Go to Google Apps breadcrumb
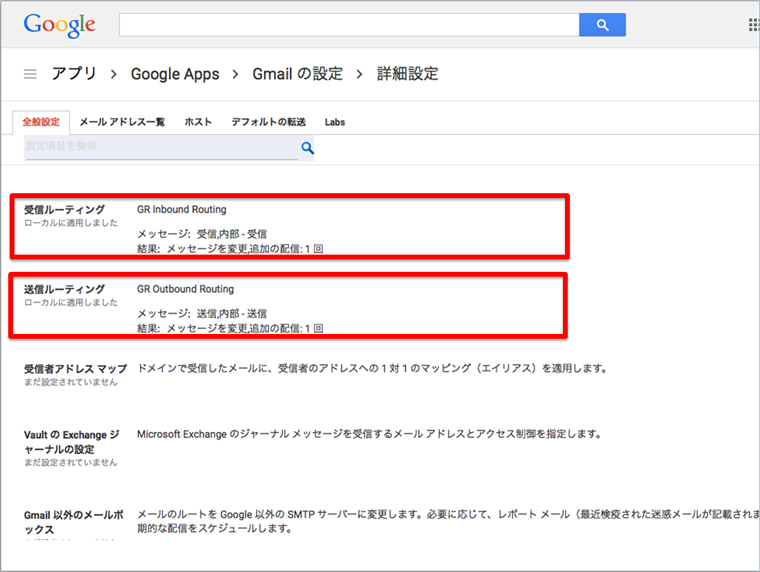This screenshot has height=572, width=760. point(175,74)
